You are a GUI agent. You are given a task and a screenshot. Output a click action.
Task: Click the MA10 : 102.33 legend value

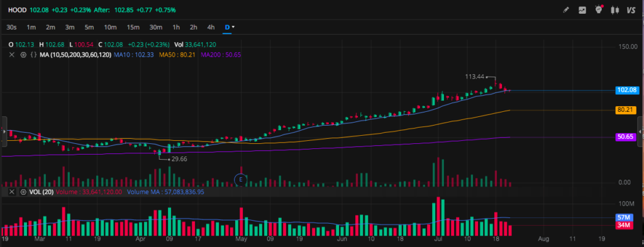tap(134, 55)
